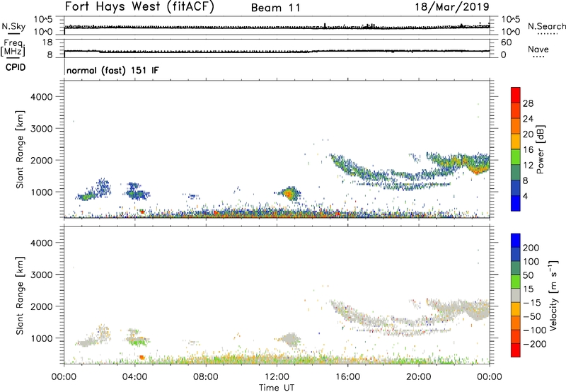Click the green velocity patch near 04:00
566x392 pixels.
(137, 342)
